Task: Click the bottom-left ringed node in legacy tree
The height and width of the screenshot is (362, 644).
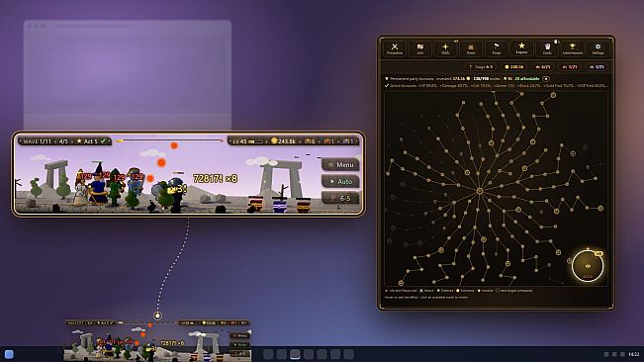Action: [401, 283]
